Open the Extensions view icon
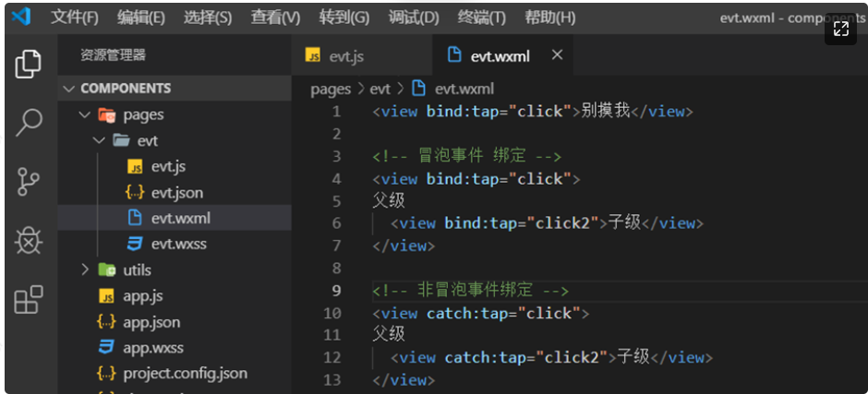The image size is (868, 394). coord(29,300)
